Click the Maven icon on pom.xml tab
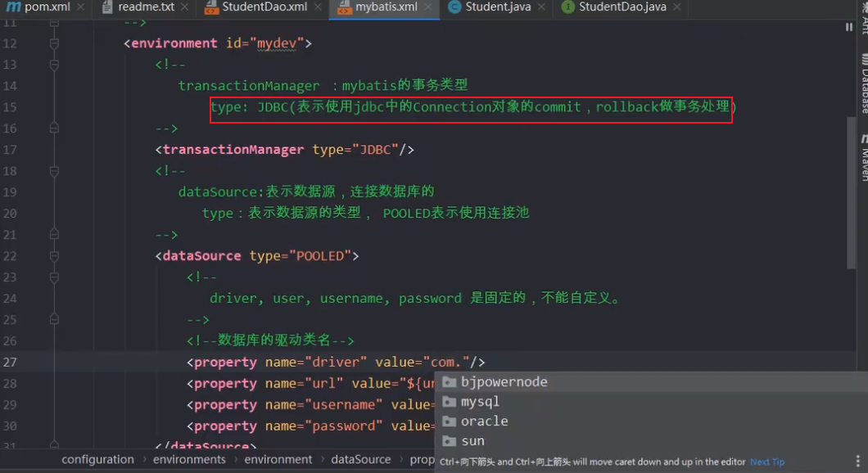Image resolution: width=868 pixels, height=473 pixels. click(13, 7)
